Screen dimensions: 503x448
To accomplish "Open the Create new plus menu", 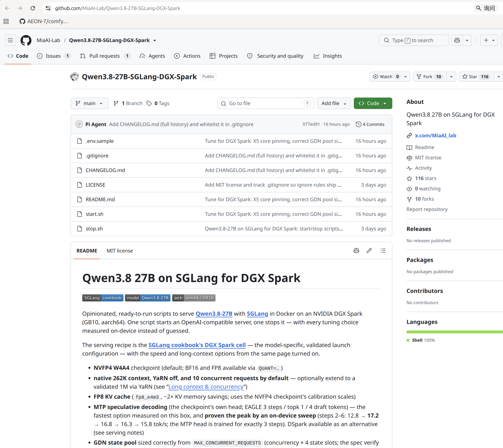I will click(x=489, y=40).
